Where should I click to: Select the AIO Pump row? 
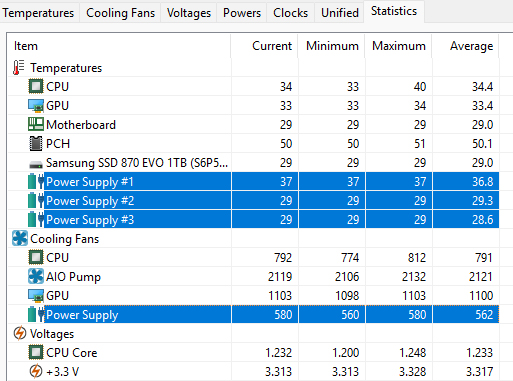coord(254,276)
